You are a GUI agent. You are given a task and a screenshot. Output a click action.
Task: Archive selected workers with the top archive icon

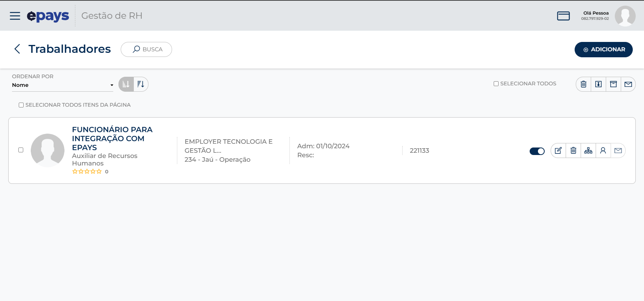613,84
